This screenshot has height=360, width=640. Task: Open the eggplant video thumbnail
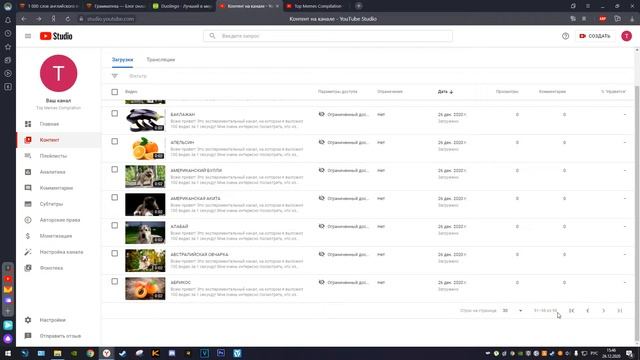pos(145,120)
